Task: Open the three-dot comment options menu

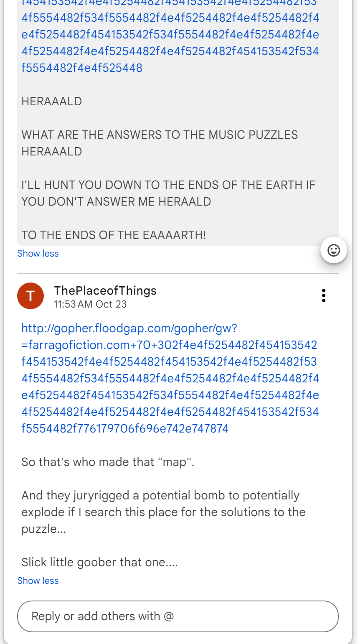Action: [323, 295]
